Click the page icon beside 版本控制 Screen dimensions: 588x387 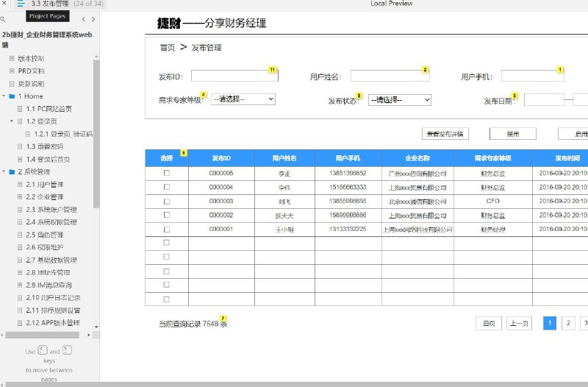tap(12, 58)
